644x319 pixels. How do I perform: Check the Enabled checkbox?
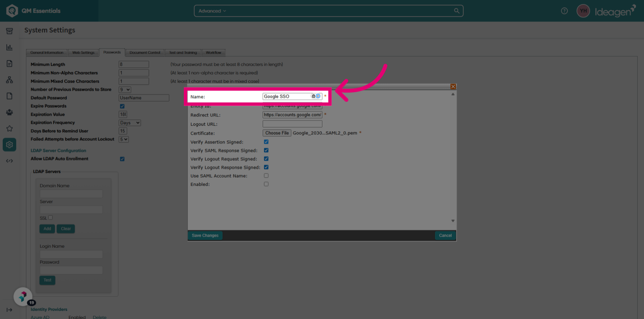point(266,184)
